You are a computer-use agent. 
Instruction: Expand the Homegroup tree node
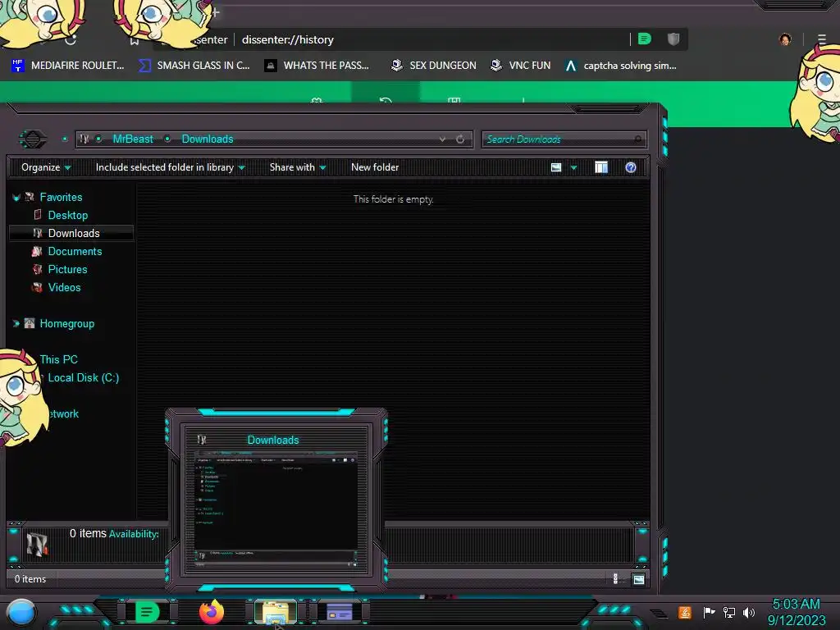tap(16, 323)
